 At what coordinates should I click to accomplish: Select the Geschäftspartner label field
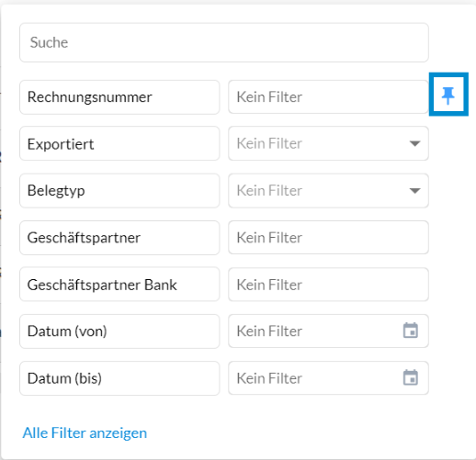[119, 238]
